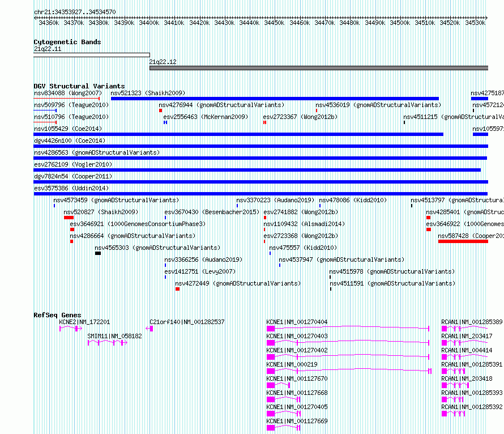
Task: Click the esv3646921 red marker
Action: (x=72, y=229)
